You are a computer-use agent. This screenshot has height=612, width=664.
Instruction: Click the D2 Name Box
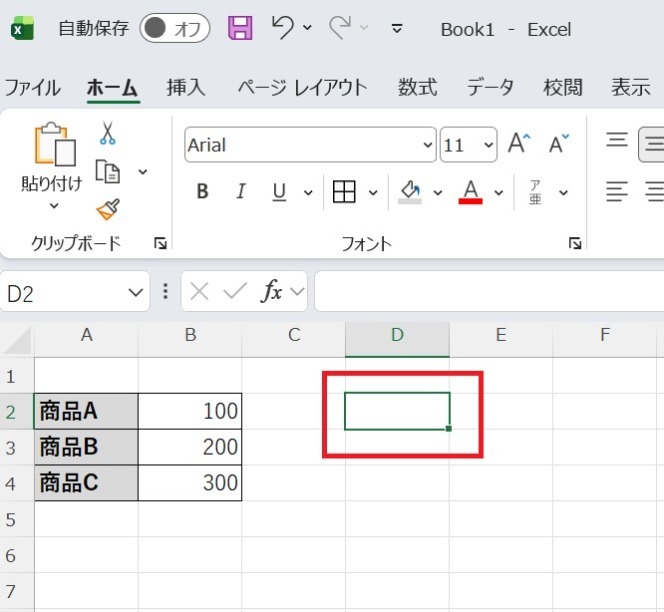click(x=75, y=292)
